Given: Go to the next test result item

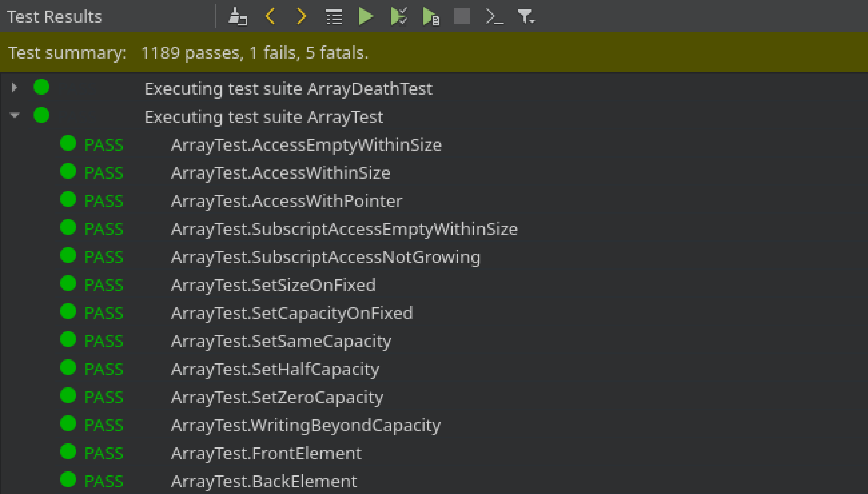Looking at the screenshot, I should point(301,16).
